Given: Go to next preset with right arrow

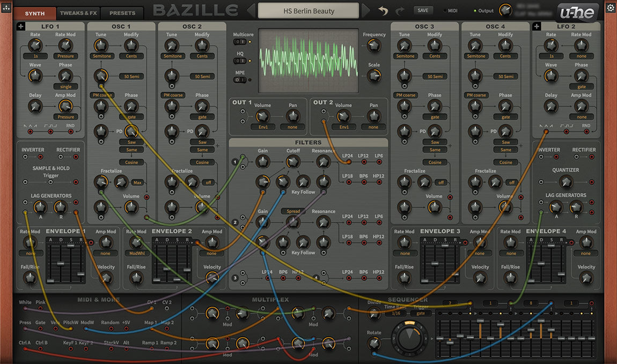Looking at the screenshot, I should (366, 11).
